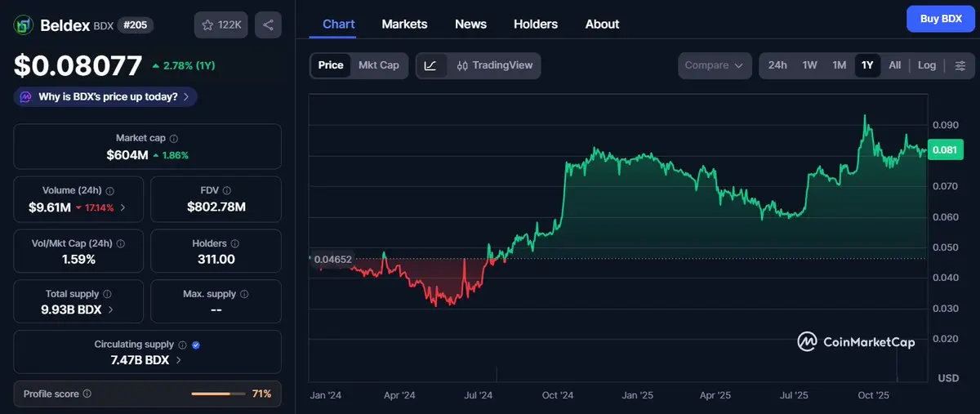Open the Compare dropdown
Viewport: 980px width, 414px height.
(715, 65)
